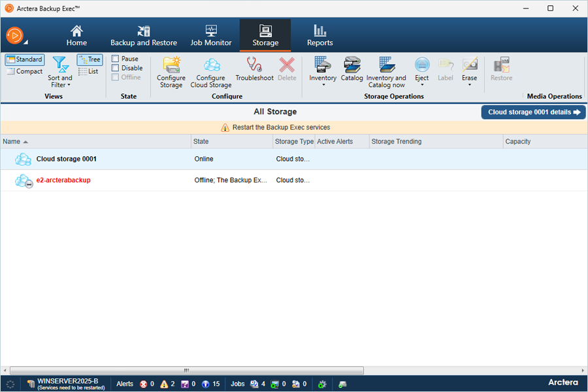588x392 pixels.
Task: Select List view mode
Action: click(x=88, y=71)
